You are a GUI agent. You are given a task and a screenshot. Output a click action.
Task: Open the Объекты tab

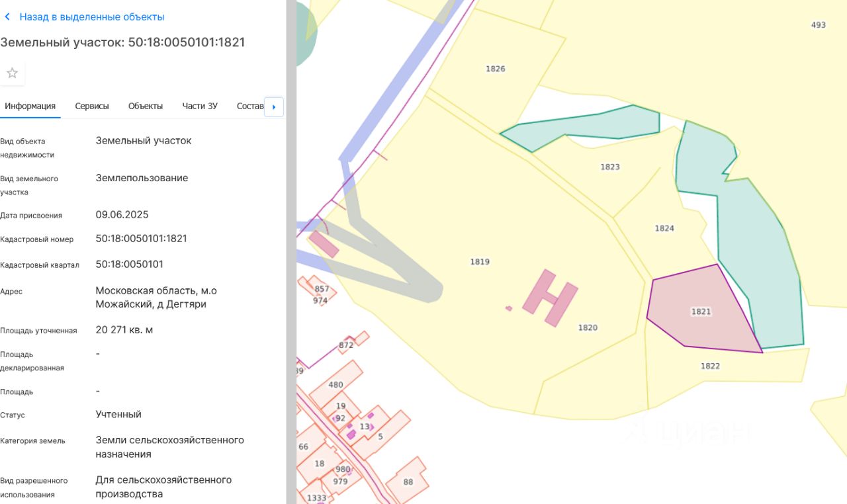click(146, 106)
